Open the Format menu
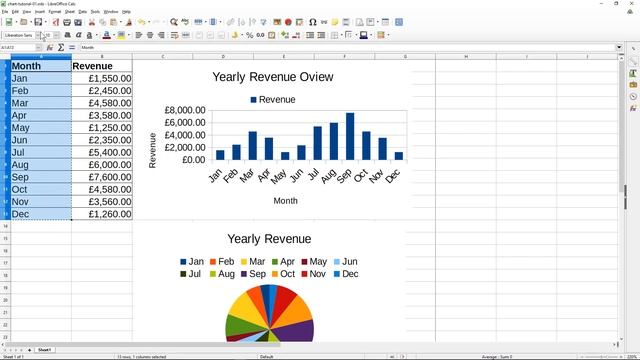Image resolution: width=640 pixels, height=360 pixels. [55, 12]
